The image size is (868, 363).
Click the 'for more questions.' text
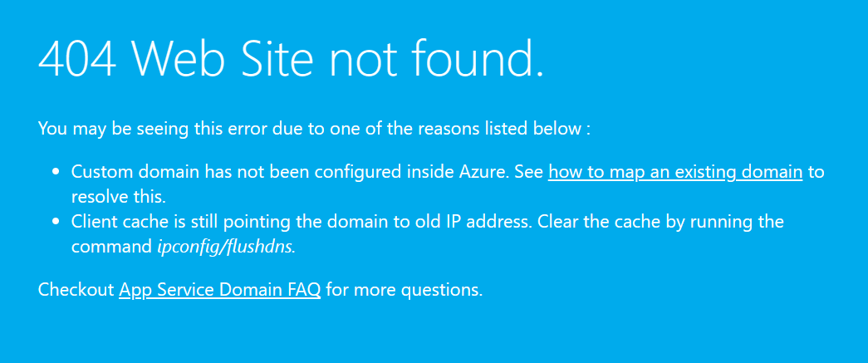(x=404, y=290)
